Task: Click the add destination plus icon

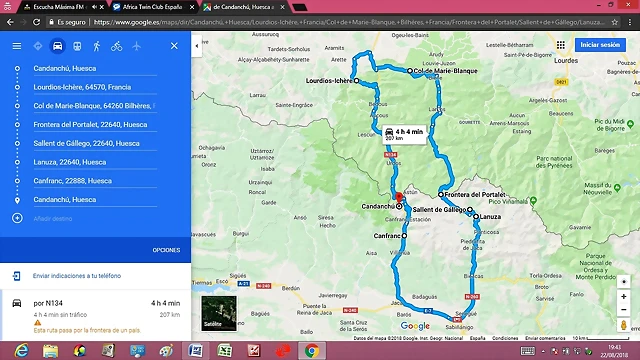Action: pyautogui.click(x=17, y=218)
